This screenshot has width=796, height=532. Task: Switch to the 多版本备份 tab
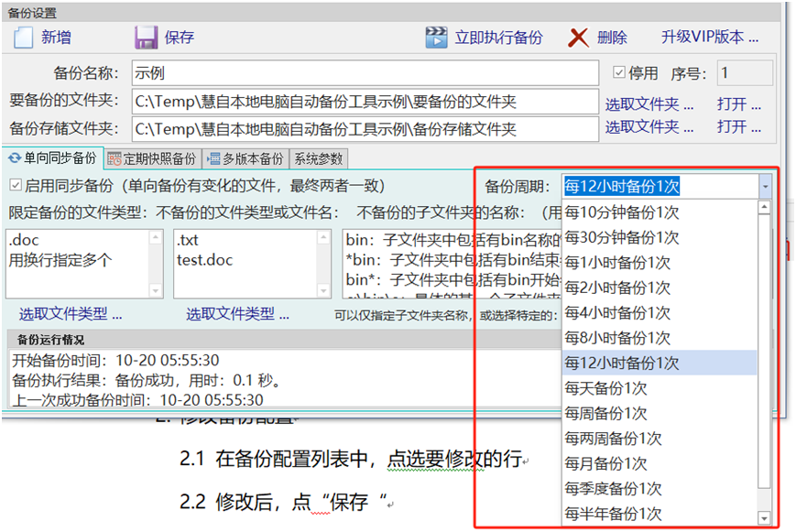(245, 158)
